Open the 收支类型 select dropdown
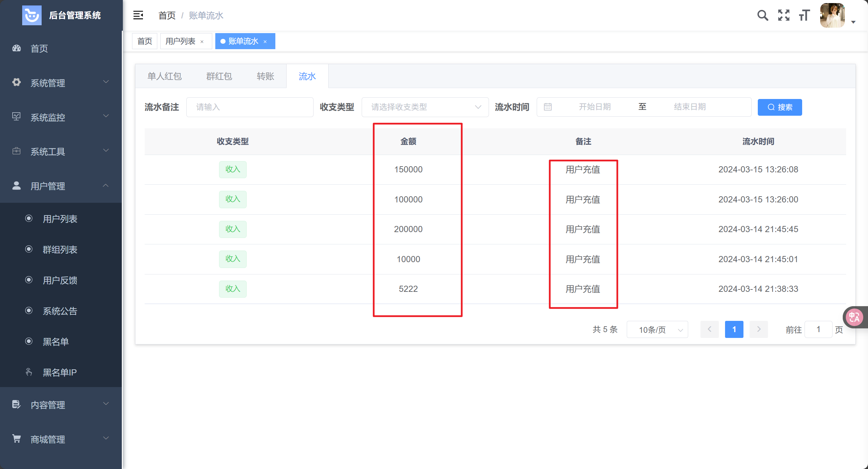The height and width of the screenshot is (469, 868). point(425,107)
